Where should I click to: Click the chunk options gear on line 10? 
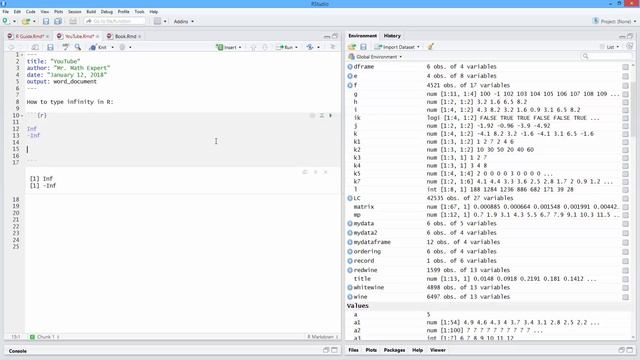(x=312, y=116)
